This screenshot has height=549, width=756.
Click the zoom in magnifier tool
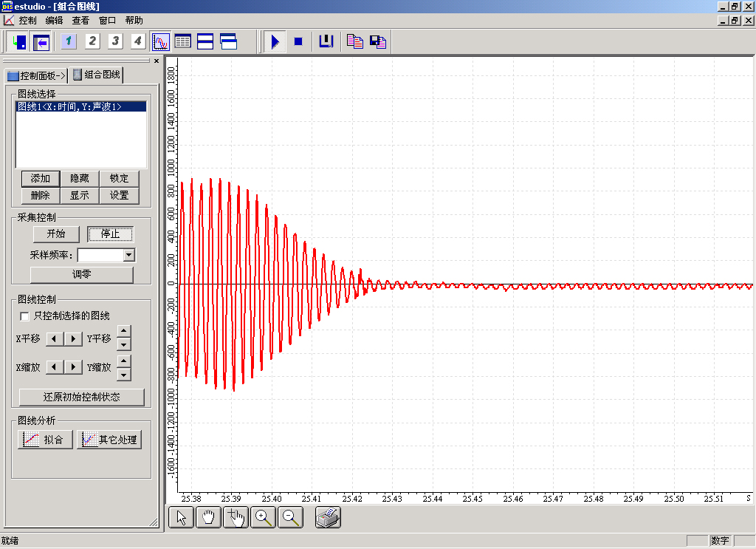(263, 518)
